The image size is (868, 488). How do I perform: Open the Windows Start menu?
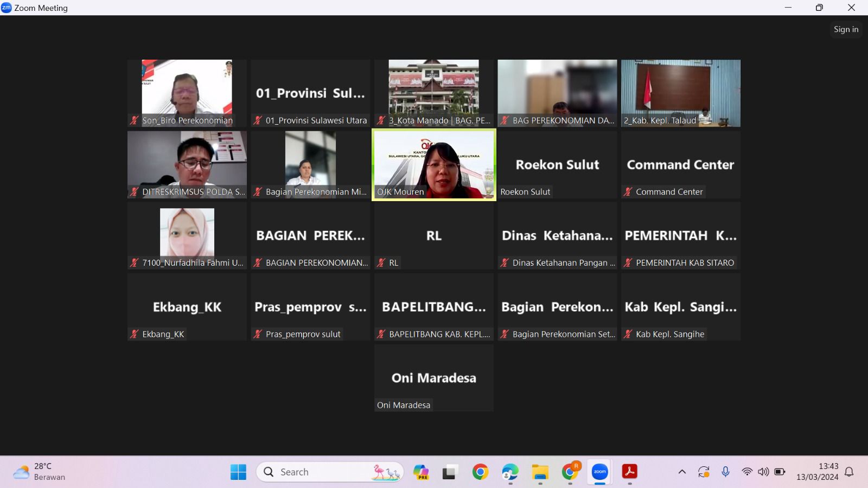[x=238, y=472]
